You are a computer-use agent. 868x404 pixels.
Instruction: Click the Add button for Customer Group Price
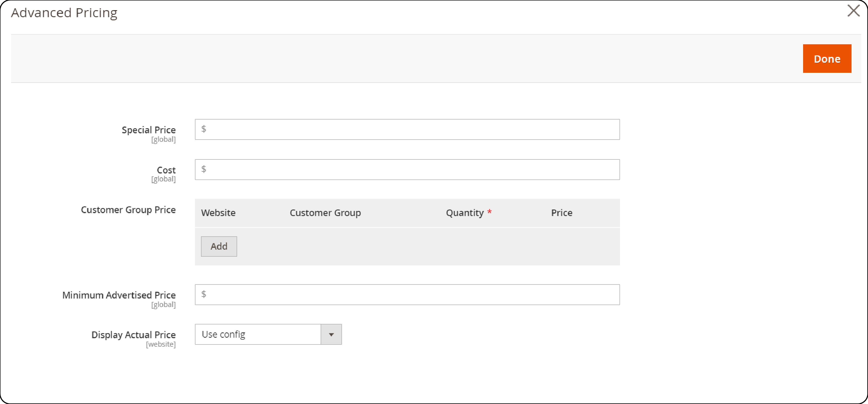pyautogui.click(x=219, y=247)
